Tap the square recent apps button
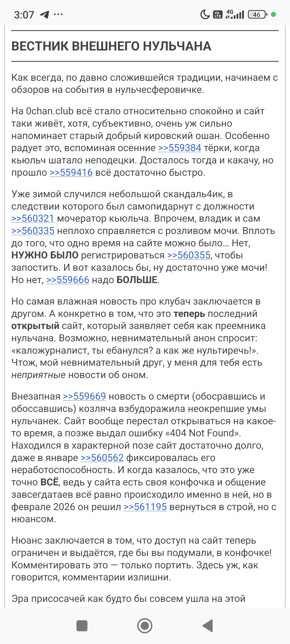Viewport: 290px width, 644px height. point(82,625)
